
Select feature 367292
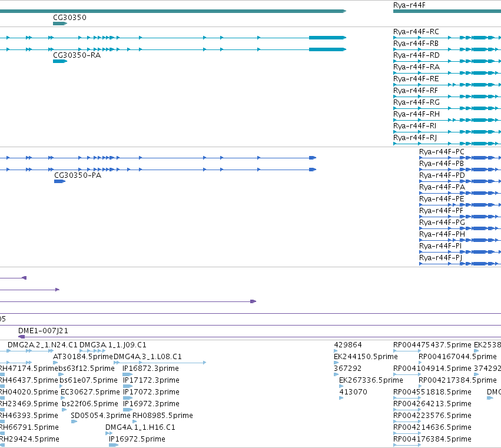coord(347,369)
